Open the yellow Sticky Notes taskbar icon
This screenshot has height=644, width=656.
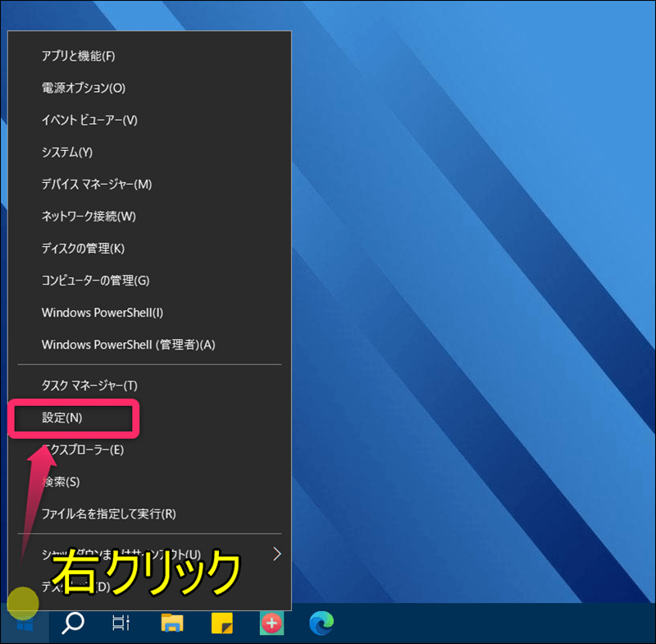click(222, 623)
